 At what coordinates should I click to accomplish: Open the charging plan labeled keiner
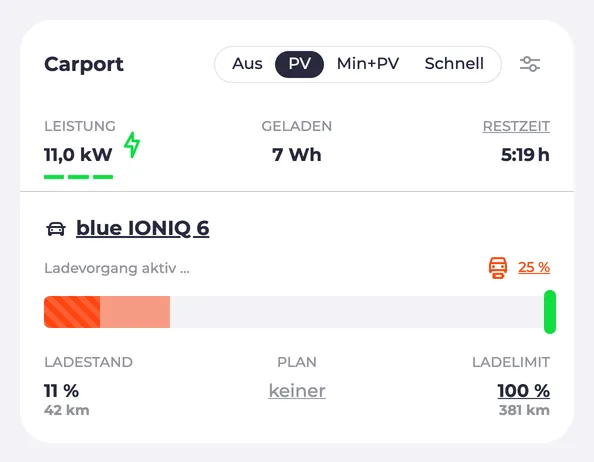[x=297, y=391]
